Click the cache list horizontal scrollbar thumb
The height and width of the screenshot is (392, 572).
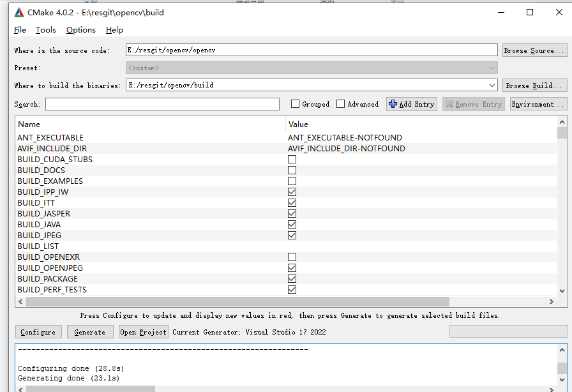pos(237,301)
